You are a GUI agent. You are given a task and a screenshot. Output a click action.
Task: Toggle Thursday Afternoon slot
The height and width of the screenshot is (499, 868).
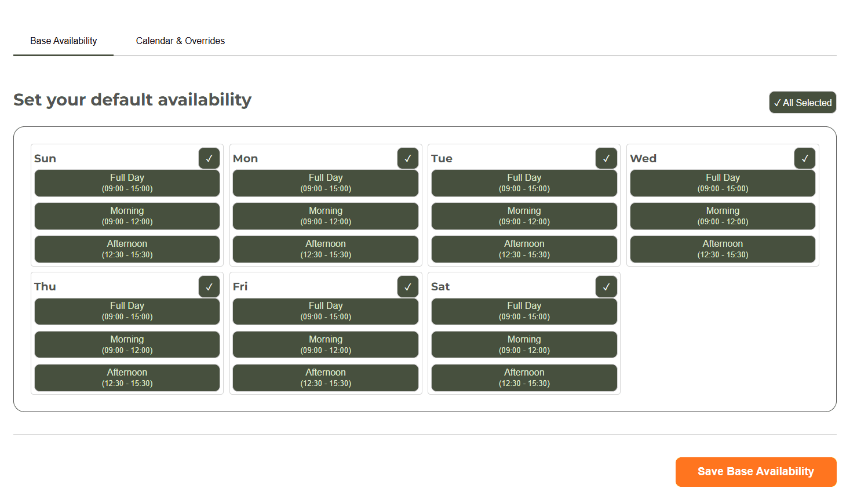tap(127, 378)
